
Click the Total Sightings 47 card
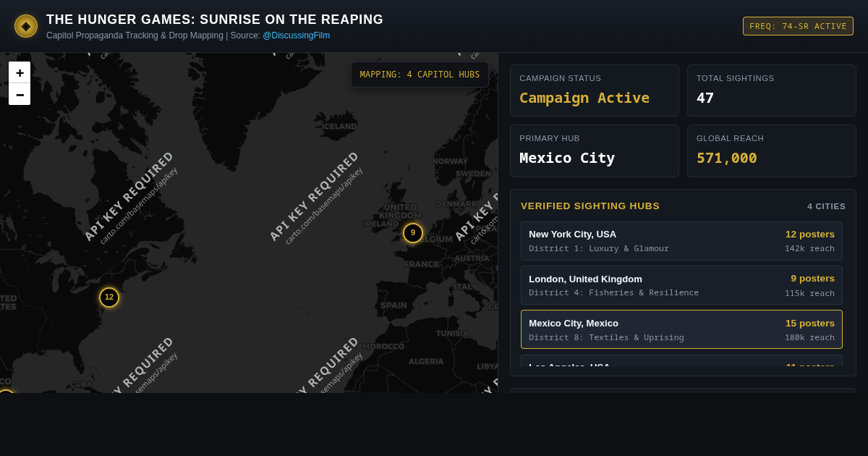[772, 90]
